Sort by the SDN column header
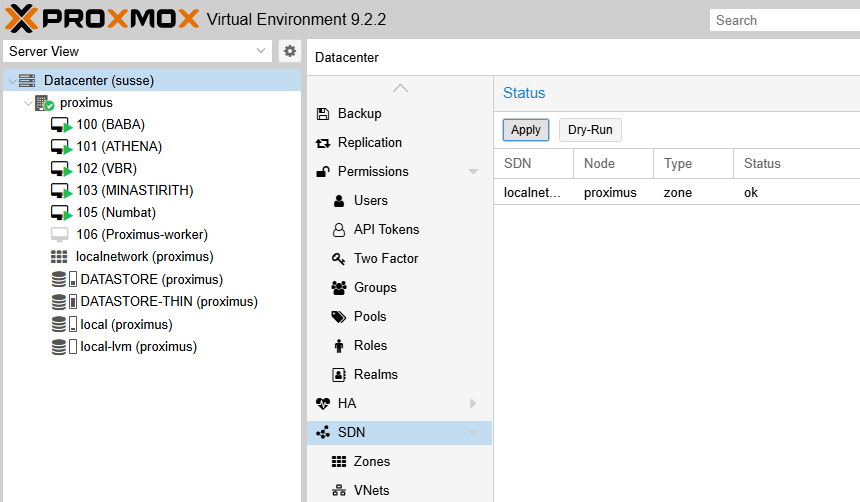The height and width of the screenshot is (502, 860). [x=534, y=163]
